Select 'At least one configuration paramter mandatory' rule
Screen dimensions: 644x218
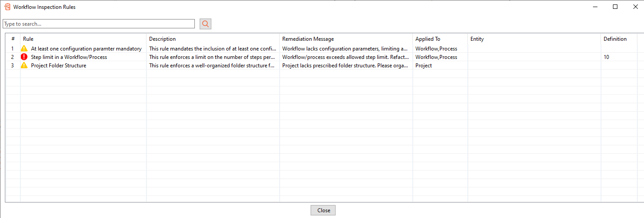coord(86,49)
